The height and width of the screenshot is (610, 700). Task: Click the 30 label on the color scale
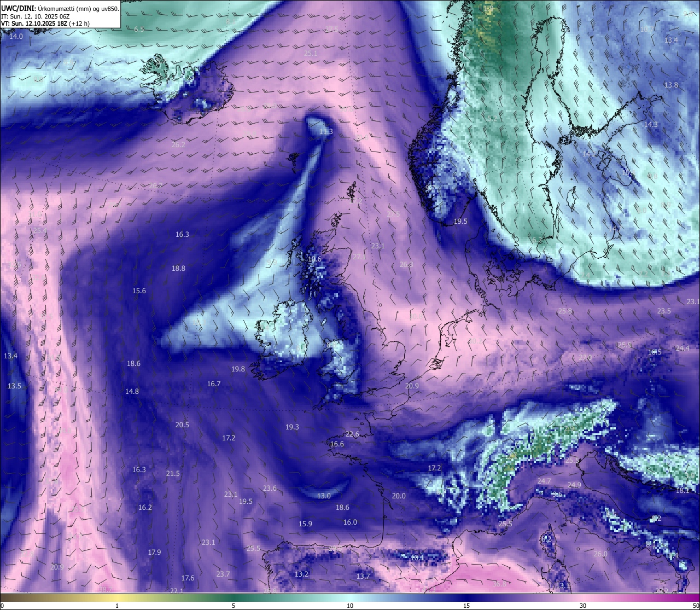[583, 606]
